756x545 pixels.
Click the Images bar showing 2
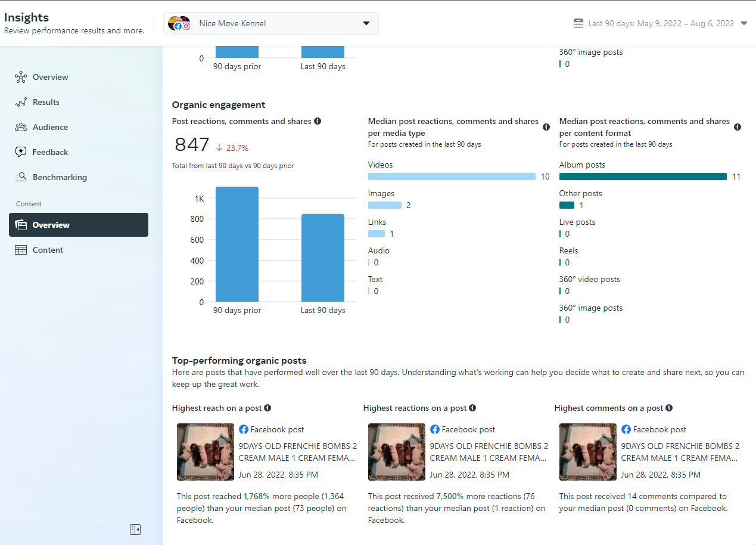(x=385, y=205)
